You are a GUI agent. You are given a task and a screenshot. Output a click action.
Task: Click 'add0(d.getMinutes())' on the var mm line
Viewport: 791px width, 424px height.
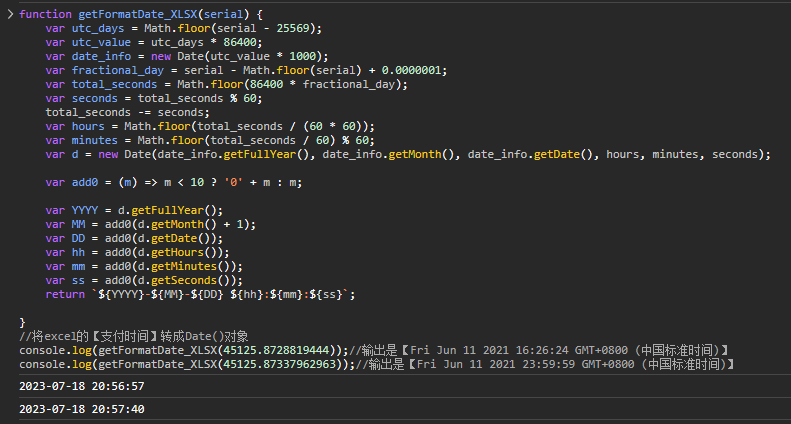pos(171,266)
